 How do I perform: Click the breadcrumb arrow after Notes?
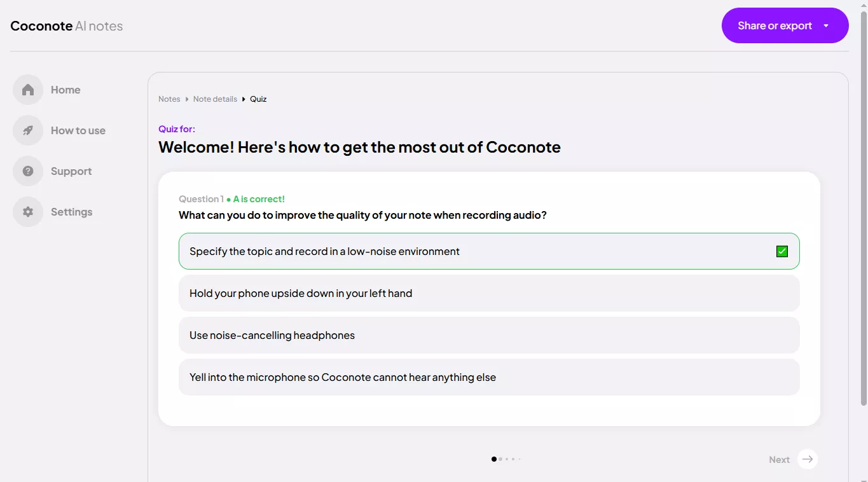coord(186,99)
